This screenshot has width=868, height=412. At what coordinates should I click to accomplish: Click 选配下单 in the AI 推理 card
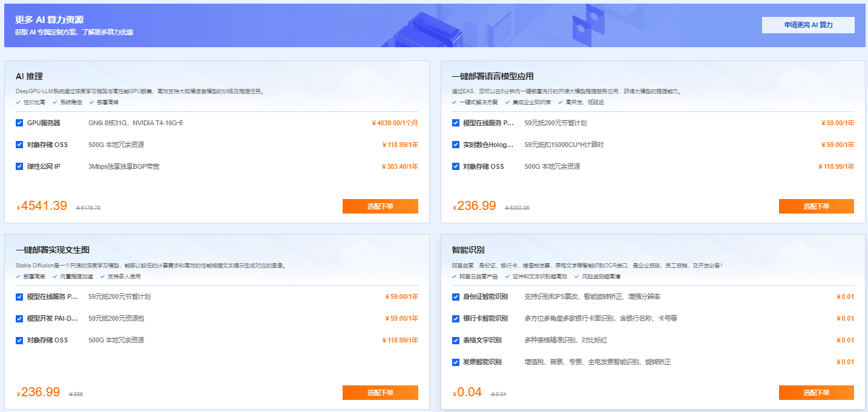[380, 206]
